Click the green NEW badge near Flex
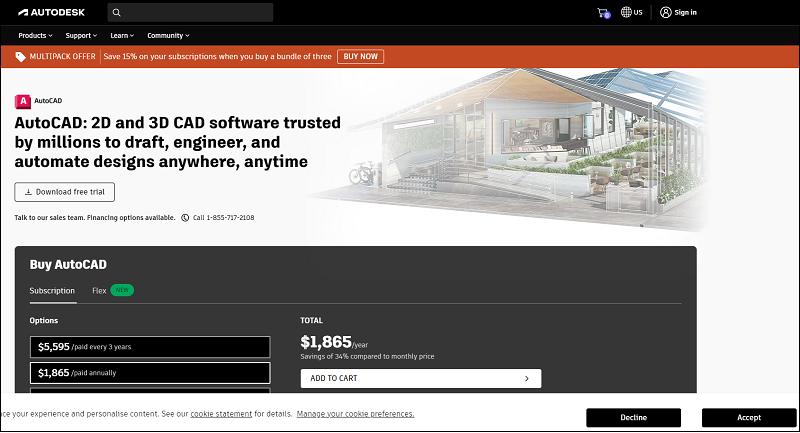The height and width of the screenshot is (433, 800). tap(122, 290)
